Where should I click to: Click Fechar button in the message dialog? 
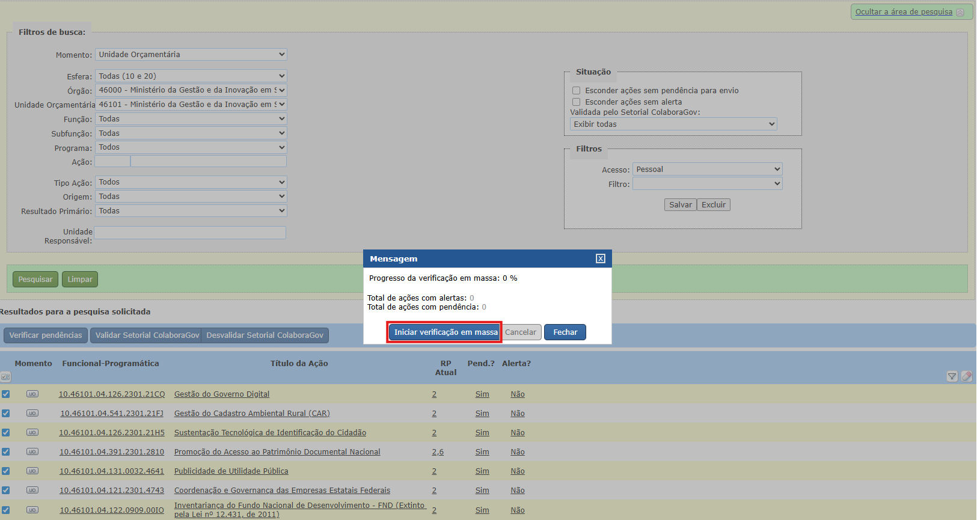click(x=565, y=332)
